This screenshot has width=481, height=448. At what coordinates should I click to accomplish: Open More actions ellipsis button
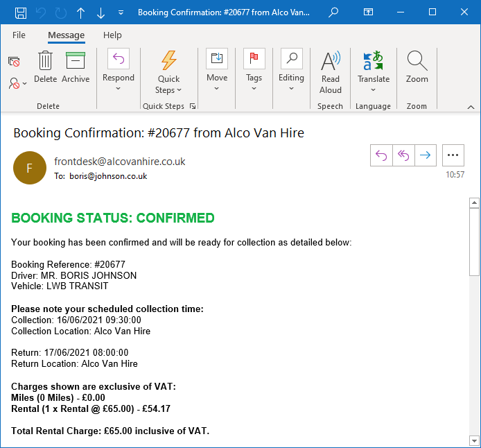point(453,155)
